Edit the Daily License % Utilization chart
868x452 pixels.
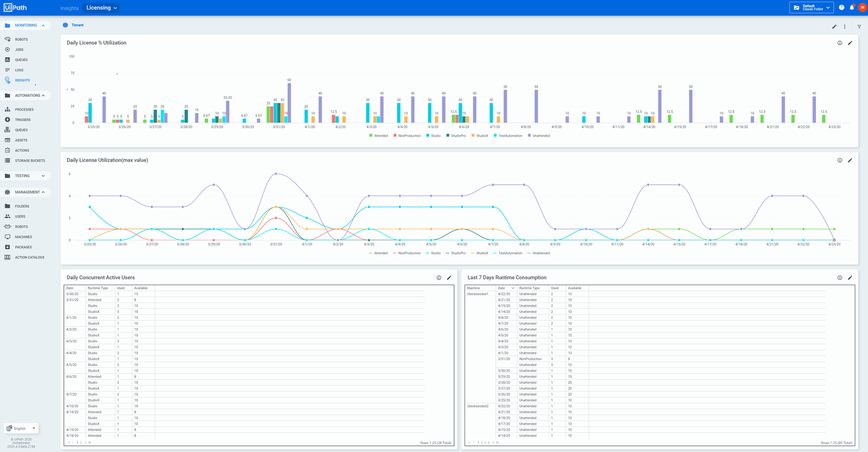click(x=850, y=43)
